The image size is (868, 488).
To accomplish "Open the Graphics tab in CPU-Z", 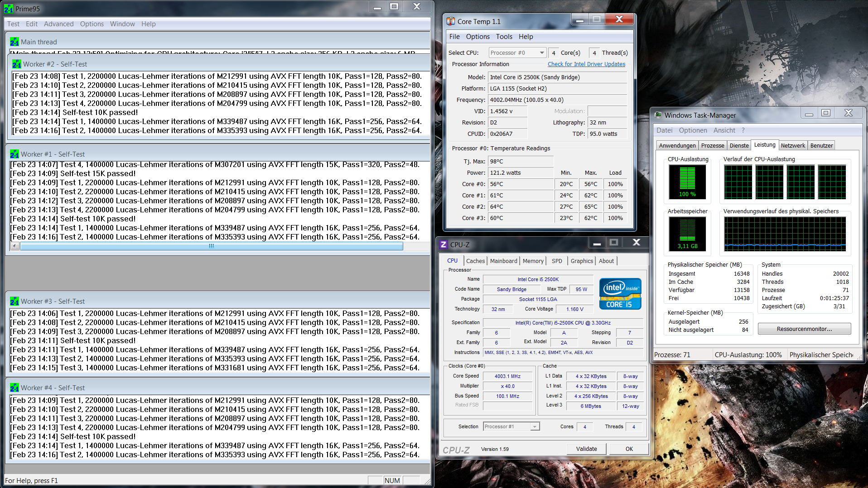I will pyautogui.click(x=582, y=261).
